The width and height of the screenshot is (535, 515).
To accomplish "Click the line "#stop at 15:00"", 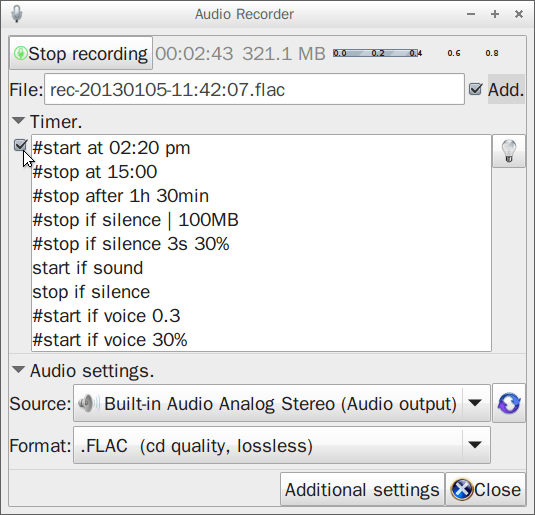I will point(95,172).
